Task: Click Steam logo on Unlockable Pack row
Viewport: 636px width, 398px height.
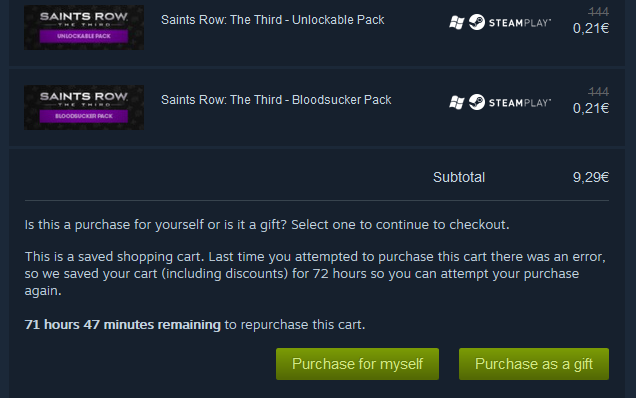Action: 477,22
